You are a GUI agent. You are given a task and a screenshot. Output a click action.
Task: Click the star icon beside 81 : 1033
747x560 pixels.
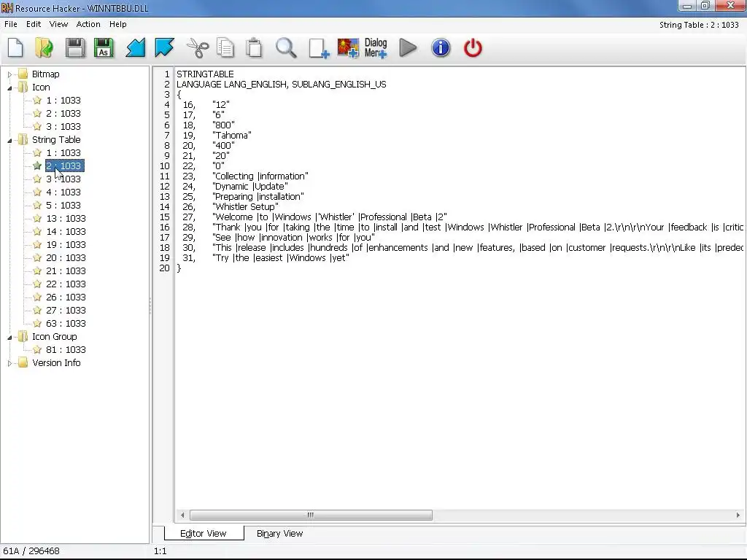pos(37,349)
